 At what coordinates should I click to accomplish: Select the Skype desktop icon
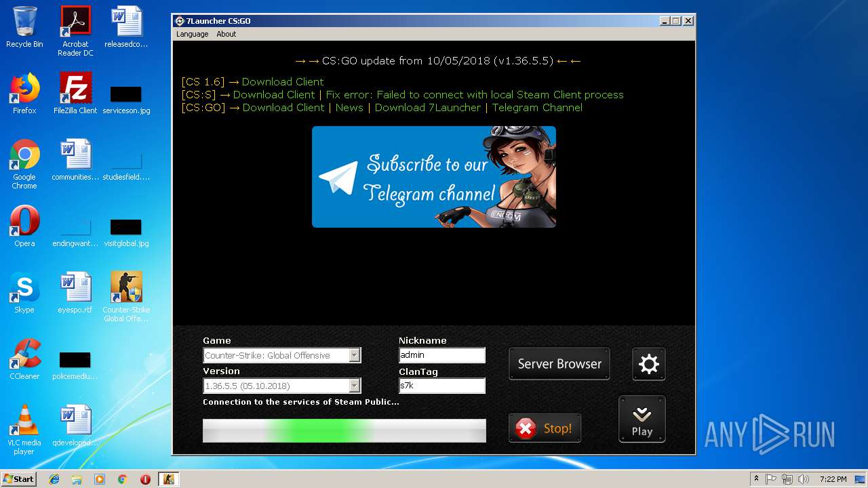click(x=24, y=293)
